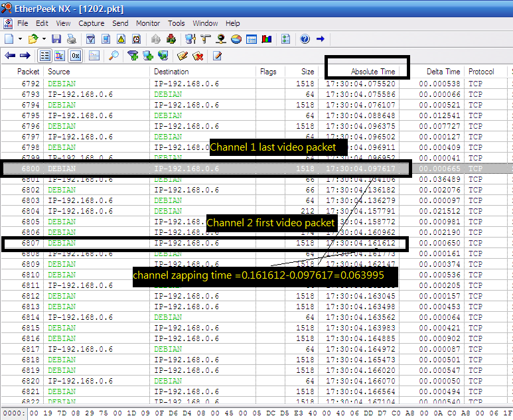
Task: Click the edit note pencil icon
Action: click(183, 56)
